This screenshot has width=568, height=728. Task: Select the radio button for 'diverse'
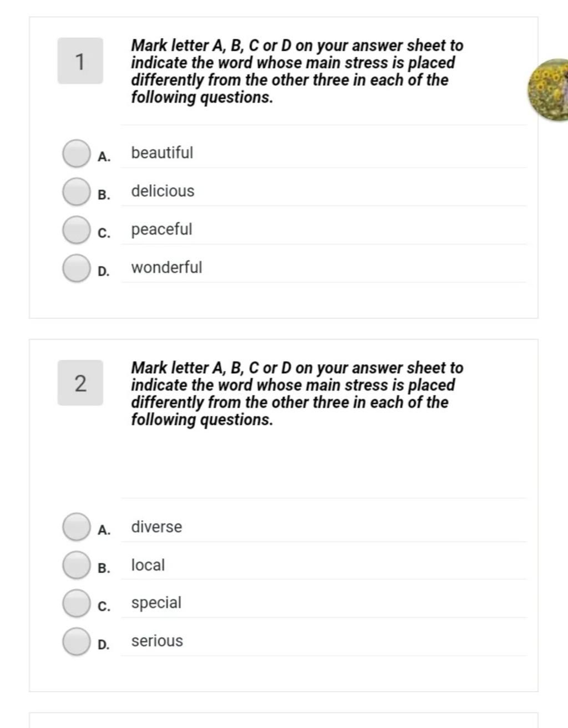click(x=76, y=527)
